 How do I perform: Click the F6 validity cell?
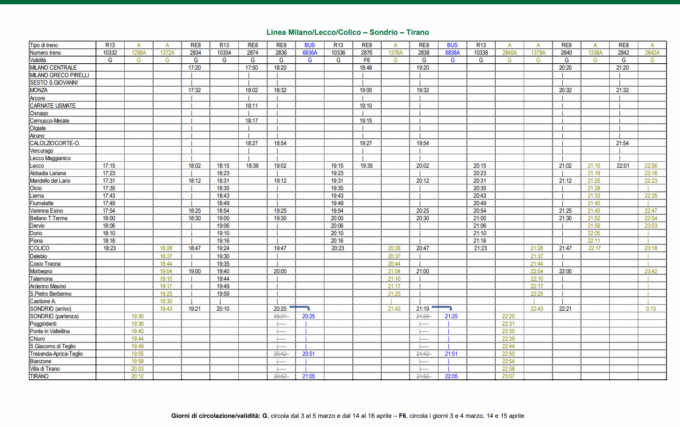pos(366,59)
